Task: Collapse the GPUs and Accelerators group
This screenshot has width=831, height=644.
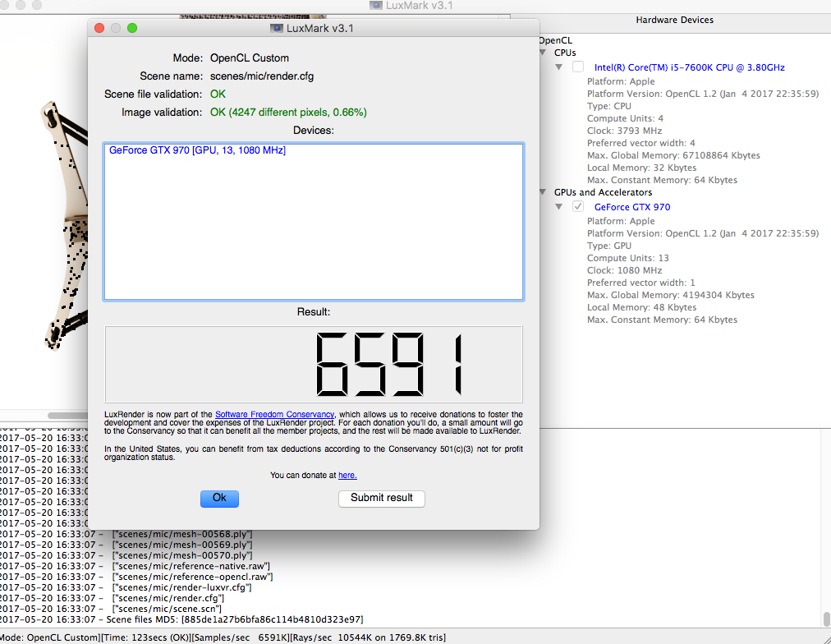Action: pyautogui.click(x=544, y=192)
